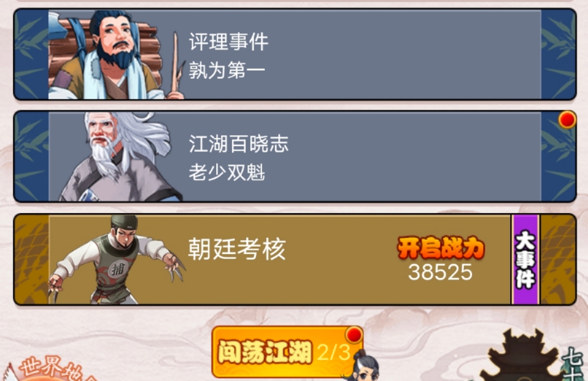
Task: Open the 朝廷考核 major event
Action: point(295,259)
